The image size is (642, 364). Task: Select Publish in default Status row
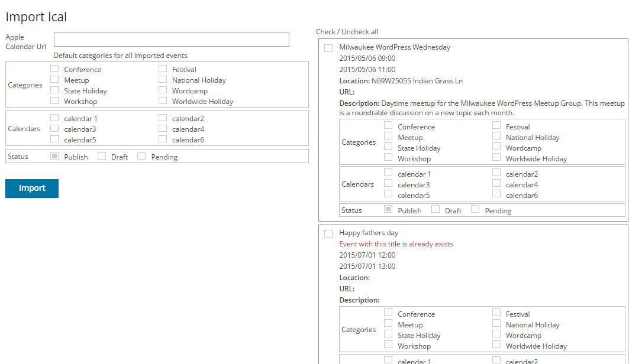click(x=54, y=156)
